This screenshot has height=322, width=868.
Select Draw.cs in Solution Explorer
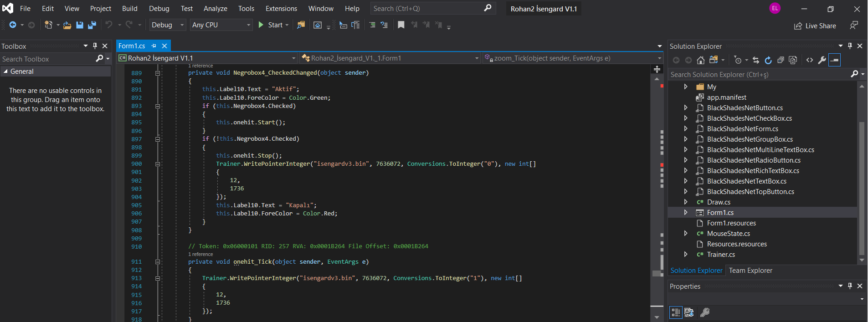[719, 202]
